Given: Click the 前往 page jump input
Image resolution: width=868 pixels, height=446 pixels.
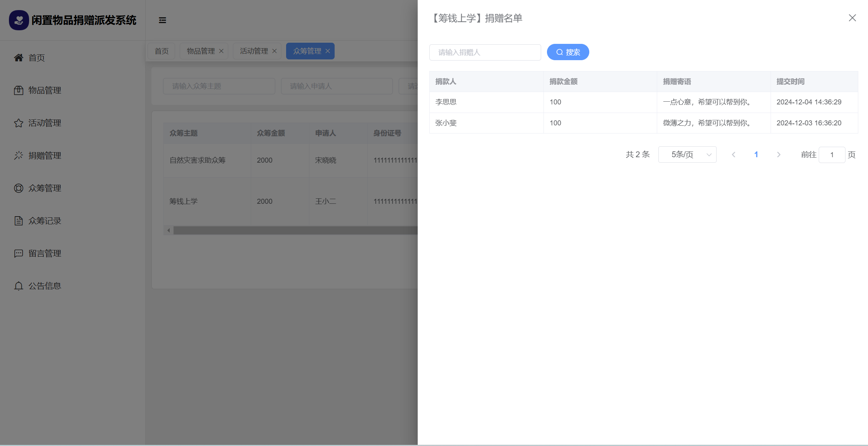Looking at the screenshot, I should click(832, 155).
